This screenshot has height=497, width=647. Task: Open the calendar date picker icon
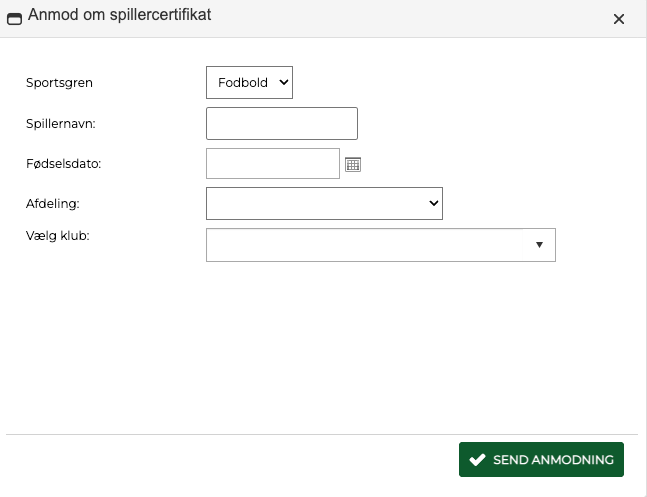(352, 164)
